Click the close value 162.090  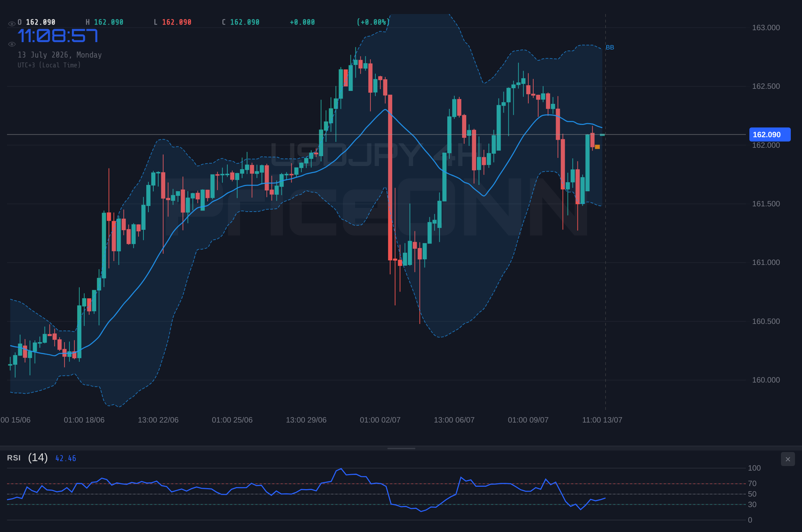[245, 22]
